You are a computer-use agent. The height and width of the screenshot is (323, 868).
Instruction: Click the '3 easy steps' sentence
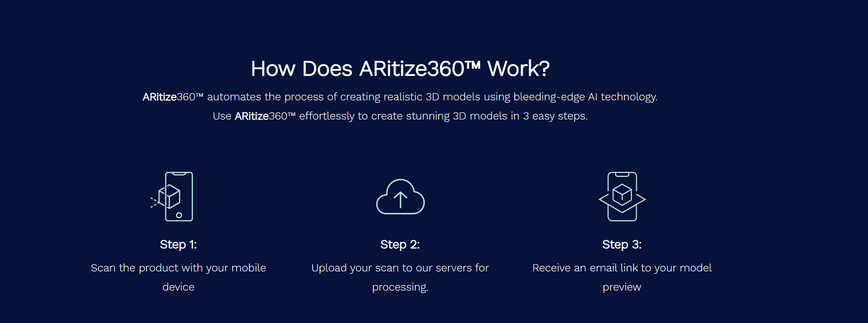coord(400,116)
